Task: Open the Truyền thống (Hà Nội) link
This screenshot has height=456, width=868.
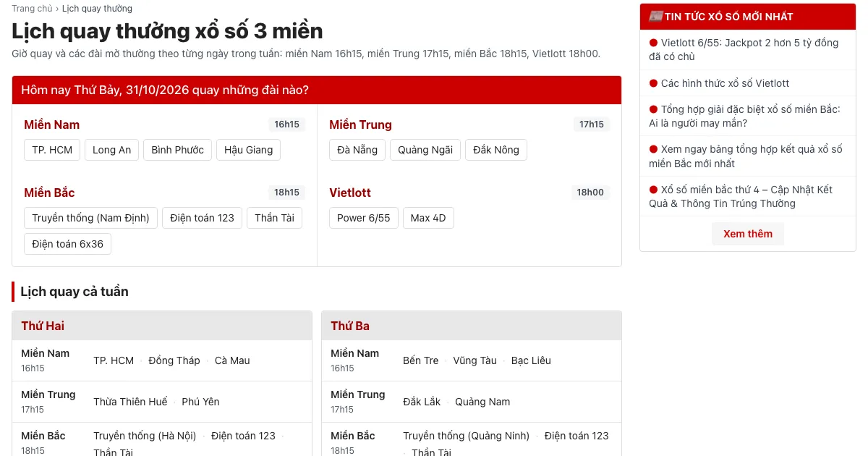Action: pyautogui.click(x=145, y=436)
